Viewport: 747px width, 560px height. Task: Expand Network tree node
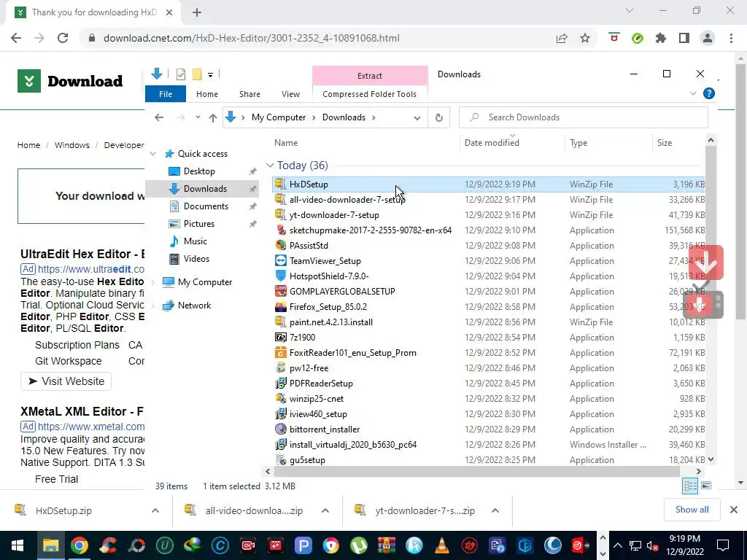pyautogui.click(x=153, y=306)
